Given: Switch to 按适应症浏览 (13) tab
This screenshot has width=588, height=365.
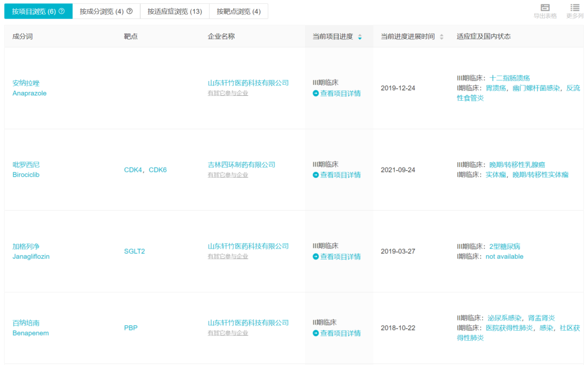Looking at the screenshot, I should (x=174, y=11).
